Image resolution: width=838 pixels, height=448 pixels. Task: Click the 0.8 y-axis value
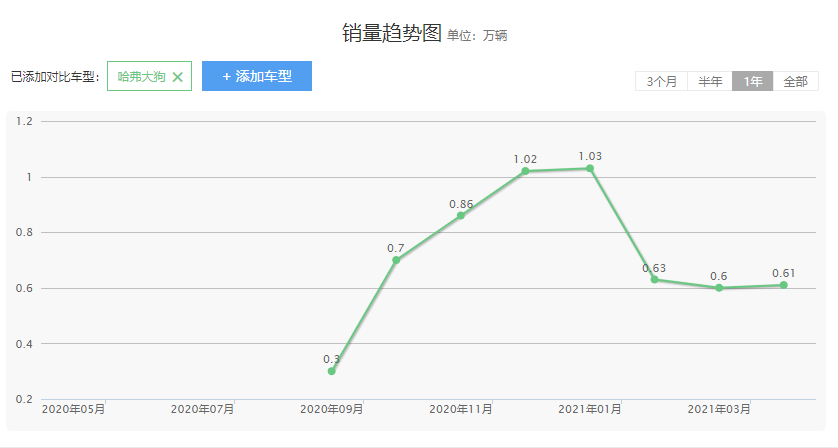click(x=24, y=233)
